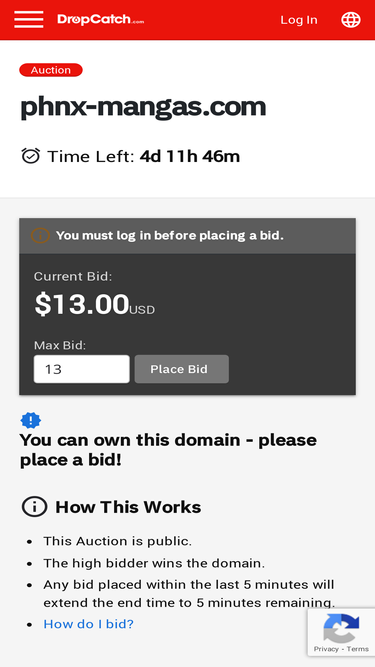Open reCAPTCHA Privacy link
Viewport: 375px width, 667px height.
[x=326, y=649]
